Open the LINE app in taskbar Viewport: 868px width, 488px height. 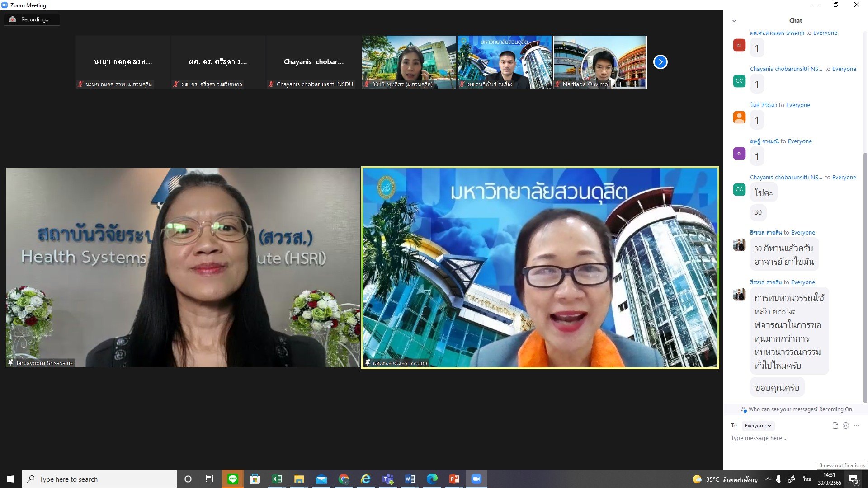pyautogui.click(x=233, y=479)
